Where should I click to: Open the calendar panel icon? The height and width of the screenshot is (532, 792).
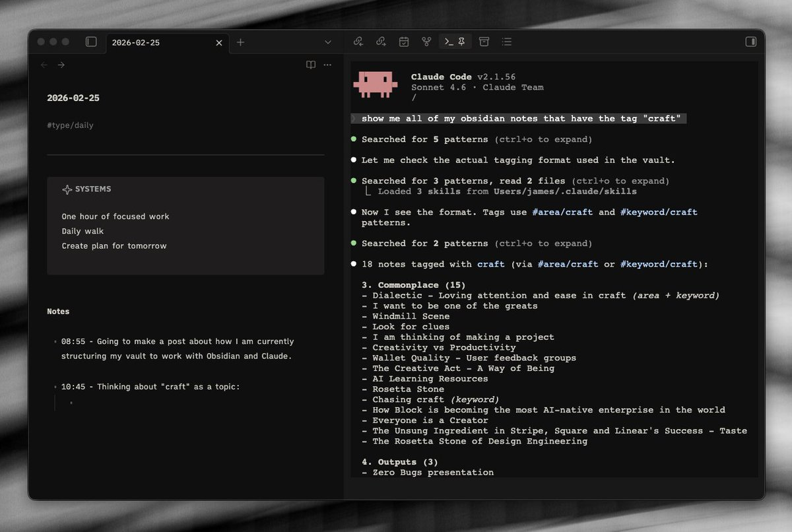404,42
